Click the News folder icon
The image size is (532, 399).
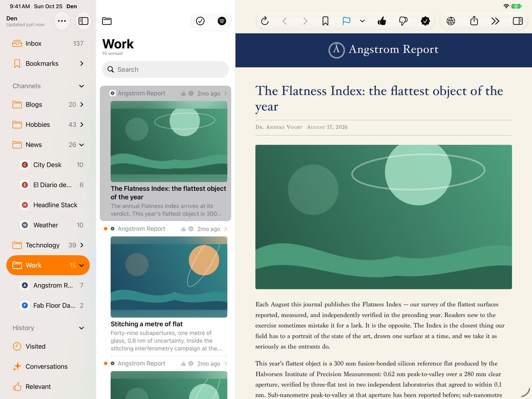point(17,145)
